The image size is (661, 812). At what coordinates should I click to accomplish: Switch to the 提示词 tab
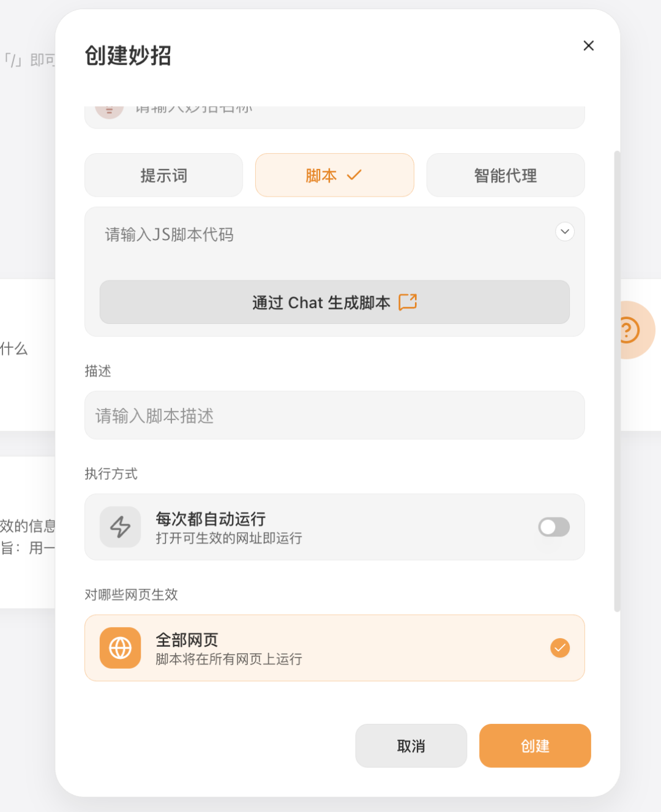coord(163,175)
